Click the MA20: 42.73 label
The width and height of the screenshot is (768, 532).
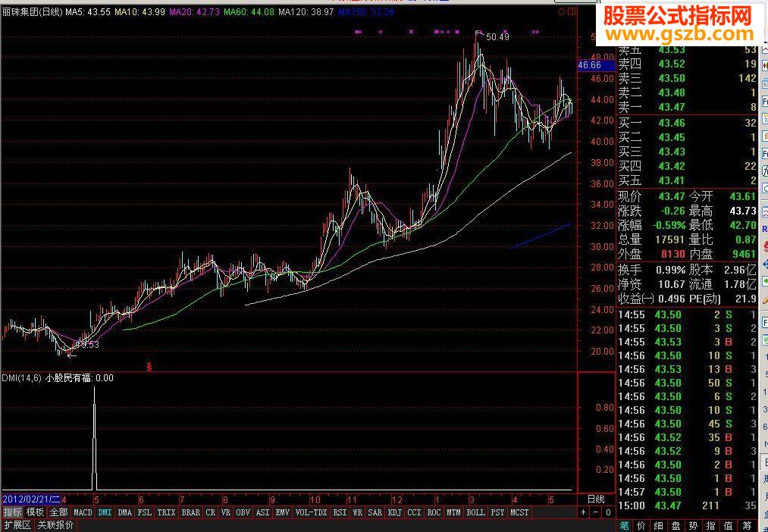(x=194, y=11)
